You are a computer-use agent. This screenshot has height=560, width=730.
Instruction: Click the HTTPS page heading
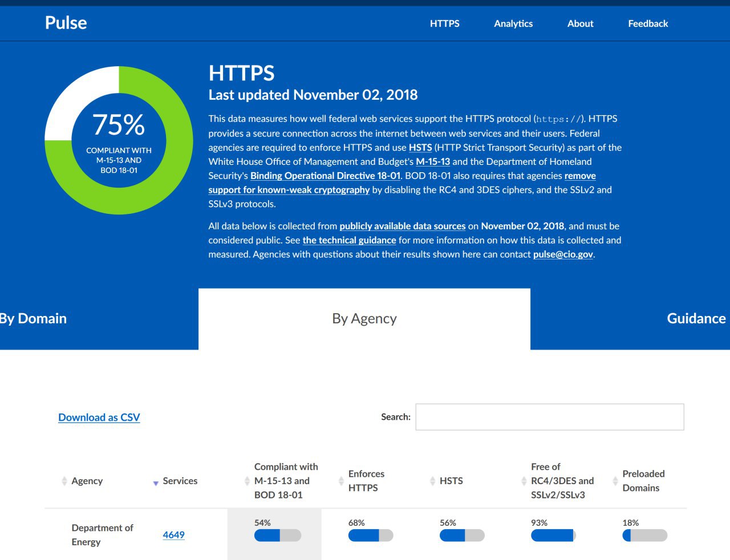point(242,73)
